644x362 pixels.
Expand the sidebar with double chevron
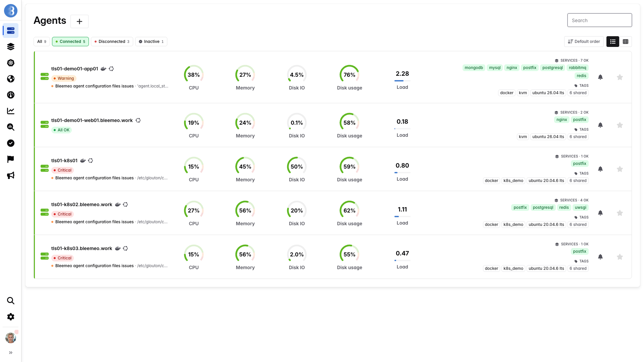pos(11,353)
